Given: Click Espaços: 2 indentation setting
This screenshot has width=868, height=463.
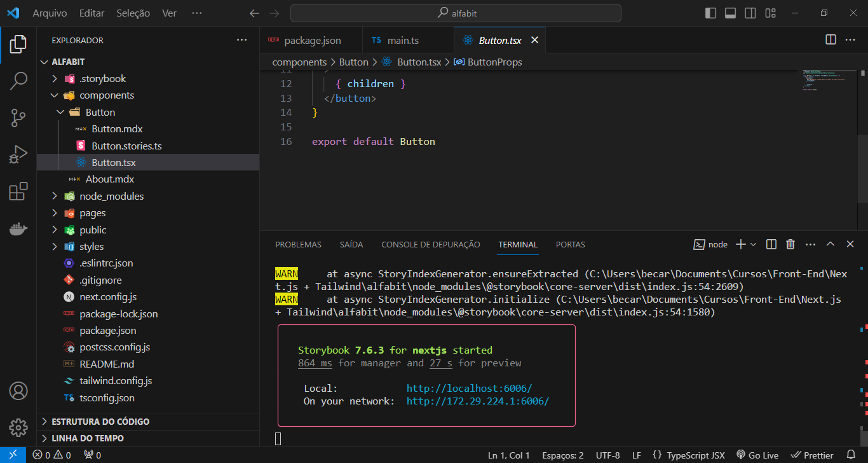Looking at the screenshot, I should tap(563, 455).
